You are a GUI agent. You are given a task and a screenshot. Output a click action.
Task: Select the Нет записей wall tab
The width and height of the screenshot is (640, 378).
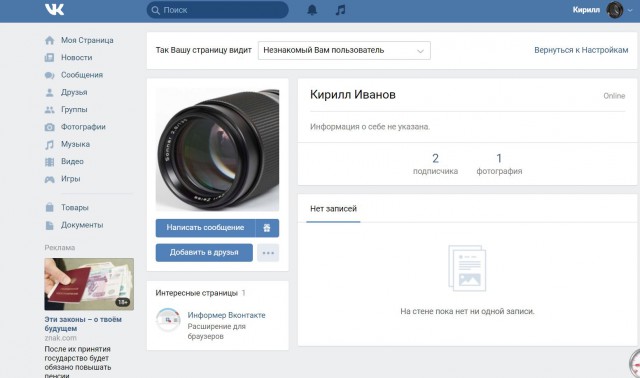[x=333, y=209]
